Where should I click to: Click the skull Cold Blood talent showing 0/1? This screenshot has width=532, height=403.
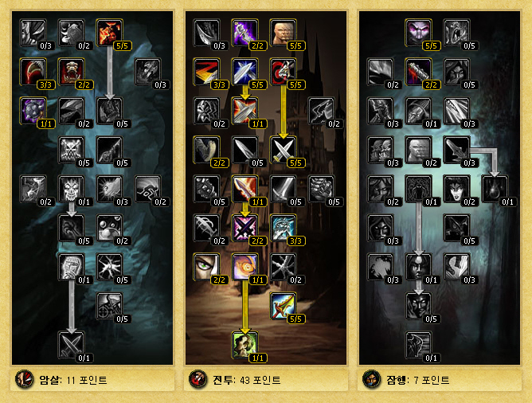pos(71,189)
